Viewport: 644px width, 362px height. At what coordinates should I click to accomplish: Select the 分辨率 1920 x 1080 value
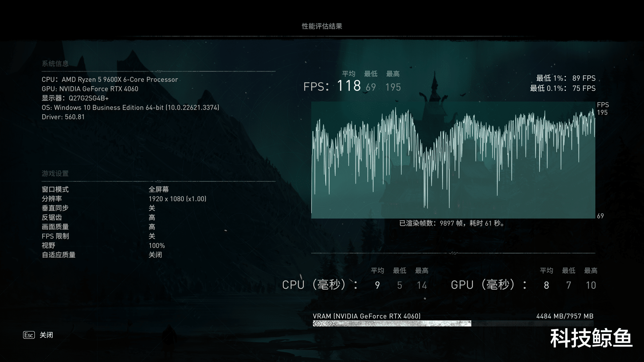click(x=177, y=199)
